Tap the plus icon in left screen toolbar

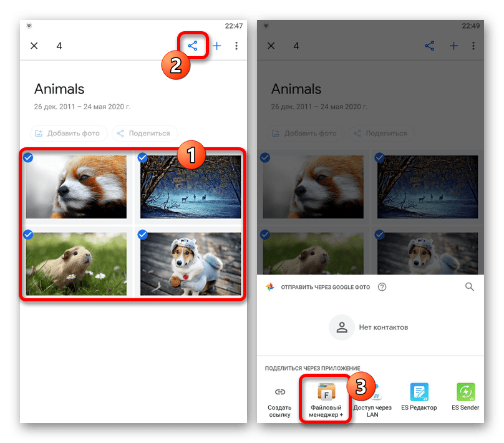coord(217,46)
